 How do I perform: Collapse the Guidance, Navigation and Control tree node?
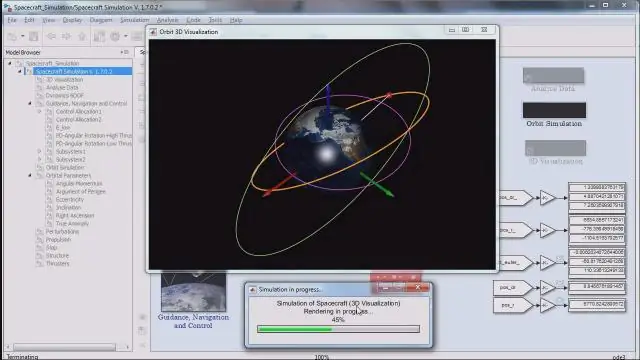30,103
